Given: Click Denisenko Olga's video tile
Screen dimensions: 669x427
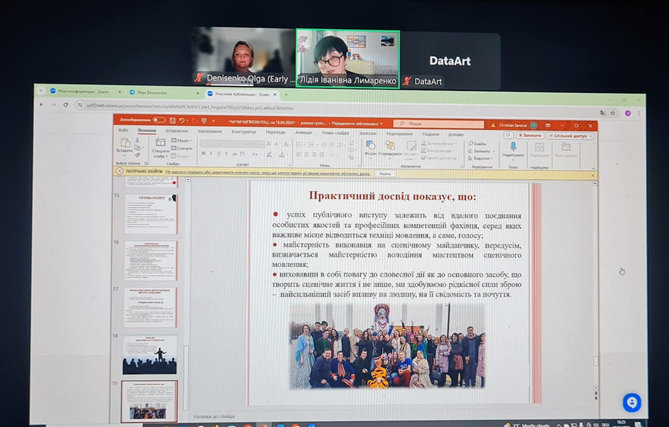Looking at the screenshot, I should [x=244, y=57].
